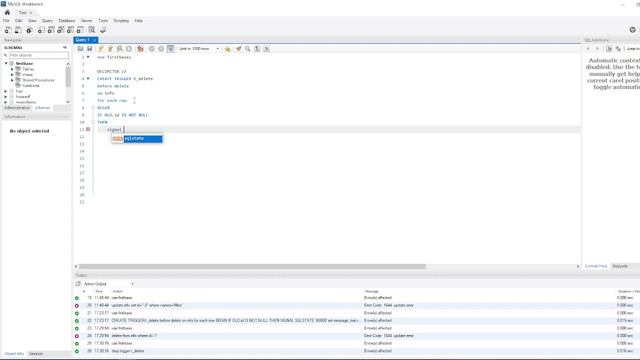Viewport: 640px width, 360px height.
Task: Save a snippet with the star icon
Action: click(227, 49)
